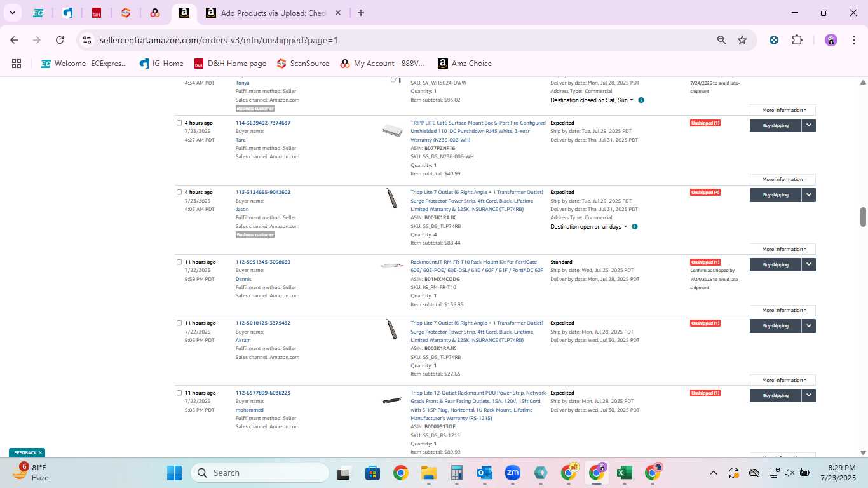The height and width of the screenshot is (488, 868).
Task: Open the apps grid in bookmarks bar
Action: pos(17,64)
